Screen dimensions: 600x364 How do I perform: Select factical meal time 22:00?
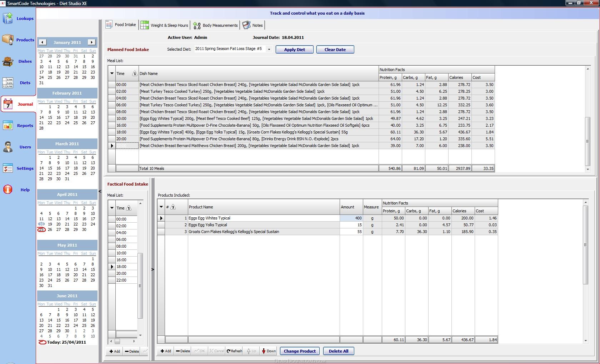[126, 280]
